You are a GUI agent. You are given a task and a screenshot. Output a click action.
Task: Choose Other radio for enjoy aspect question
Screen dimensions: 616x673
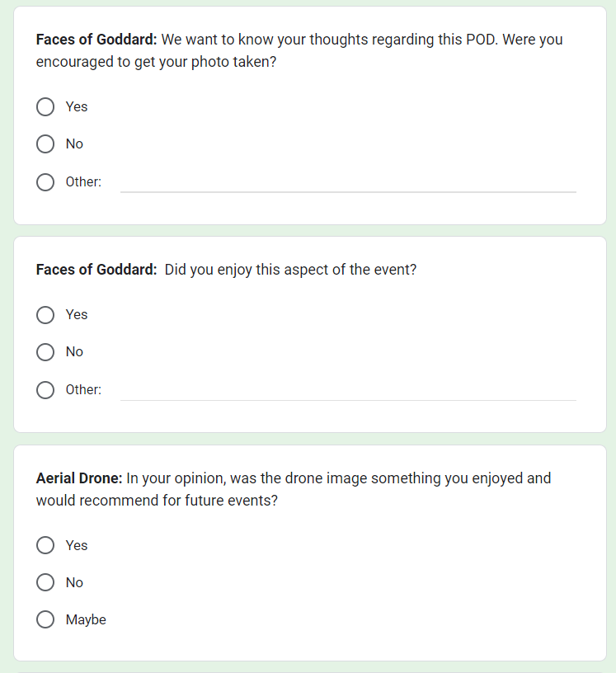45,390
